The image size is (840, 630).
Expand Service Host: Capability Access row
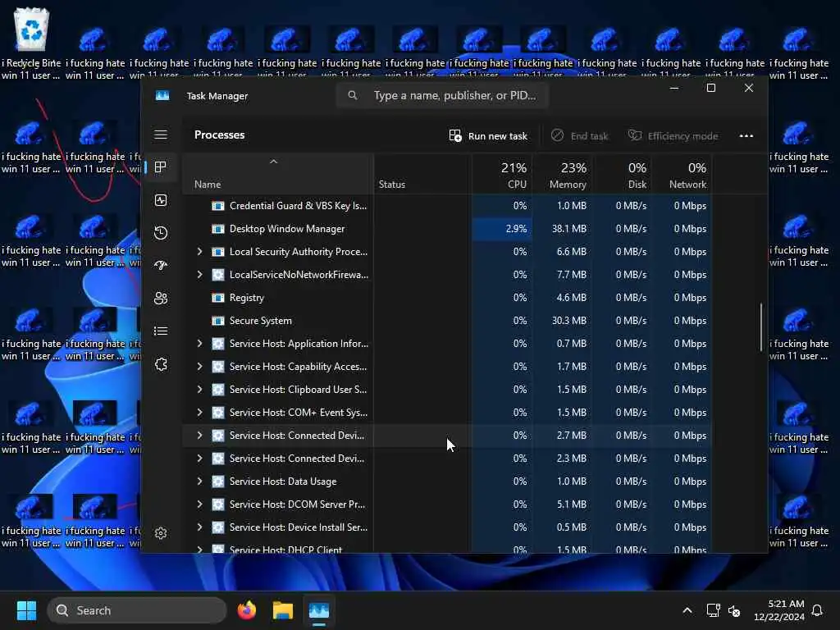click(199, 367)
